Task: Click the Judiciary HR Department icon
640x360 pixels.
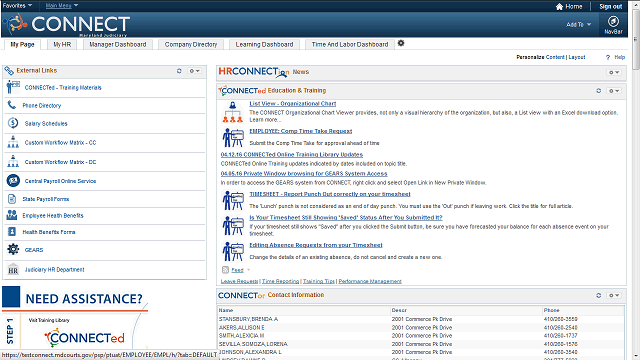Action: click(x=13, y=269)
